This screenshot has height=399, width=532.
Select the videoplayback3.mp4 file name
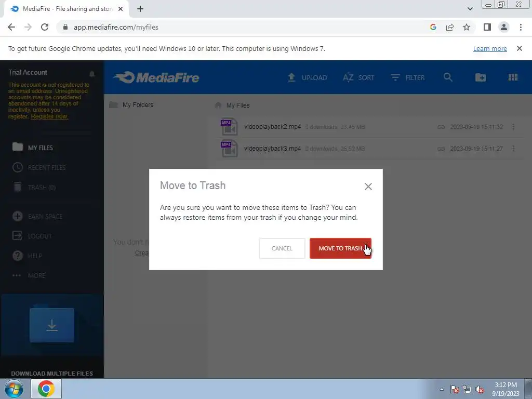[272, 148]
